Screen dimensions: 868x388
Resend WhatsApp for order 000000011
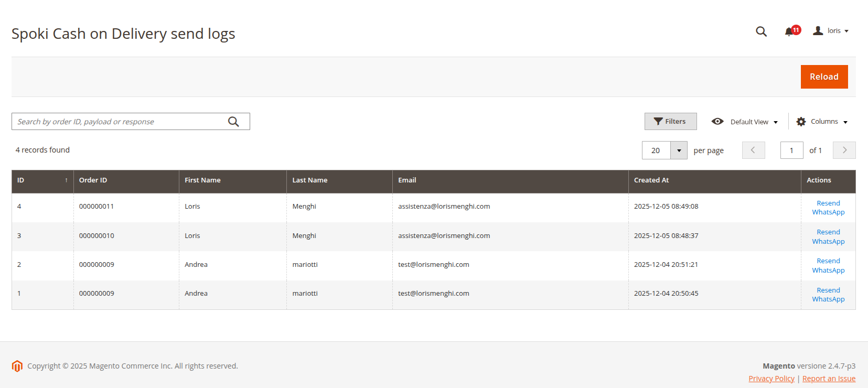click(x=828, y=208)
